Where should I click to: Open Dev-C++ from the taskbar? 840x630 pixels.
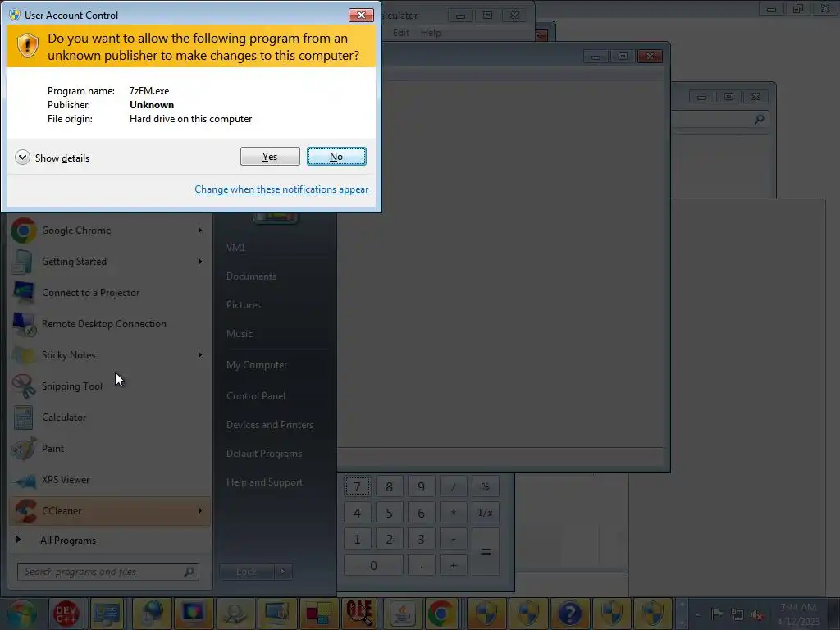pos(66,614)
